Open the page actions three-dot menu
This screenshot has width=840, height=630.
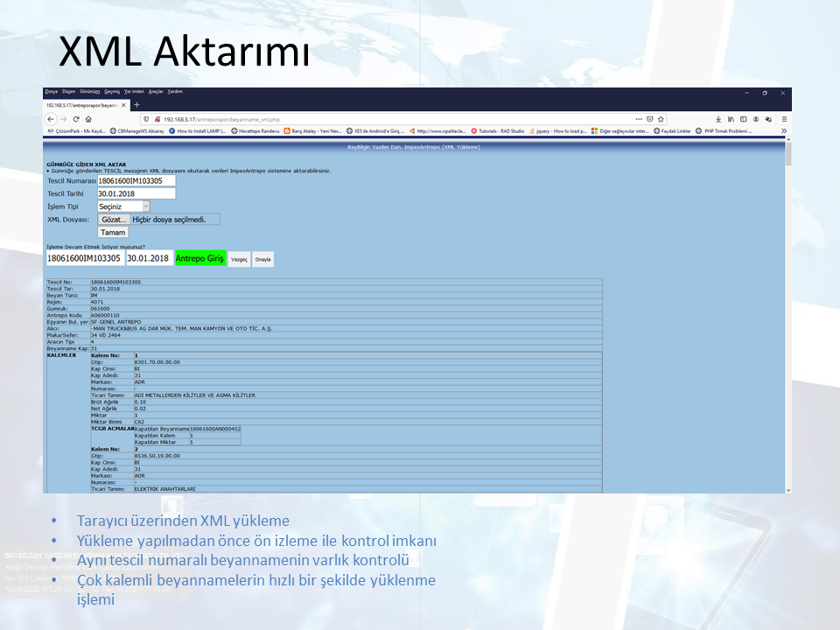[639, 119]
